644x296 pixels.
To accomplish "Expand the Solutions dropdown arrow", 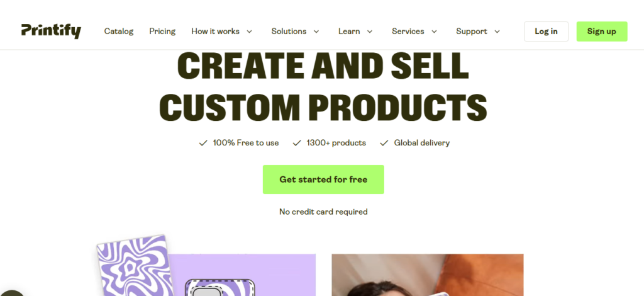I will pos(316,31).
